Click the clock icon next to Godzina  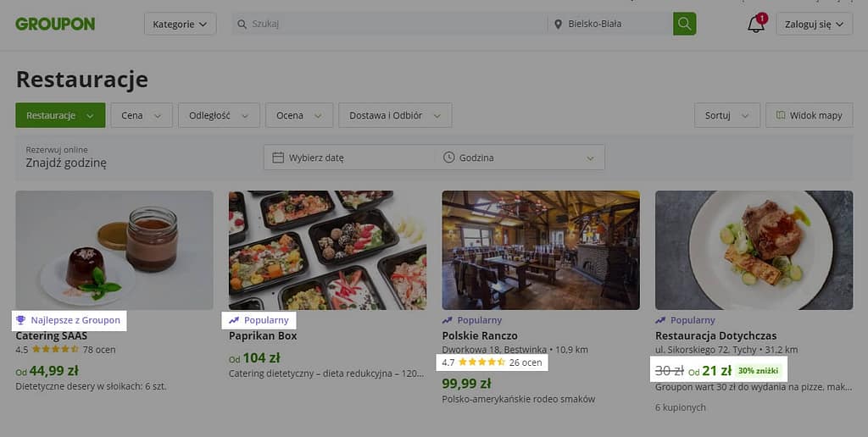(x=448, y=158)
